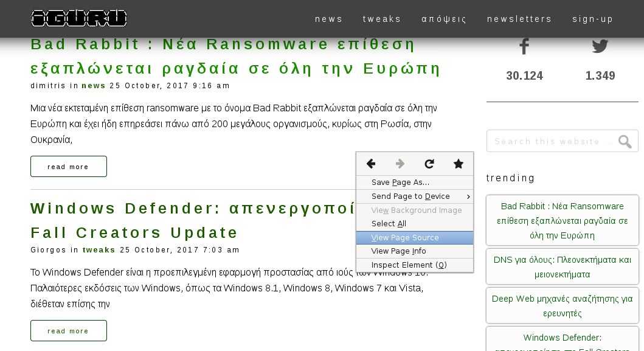Open the news navigation link
644x351 pixels.
click(328, 19)
